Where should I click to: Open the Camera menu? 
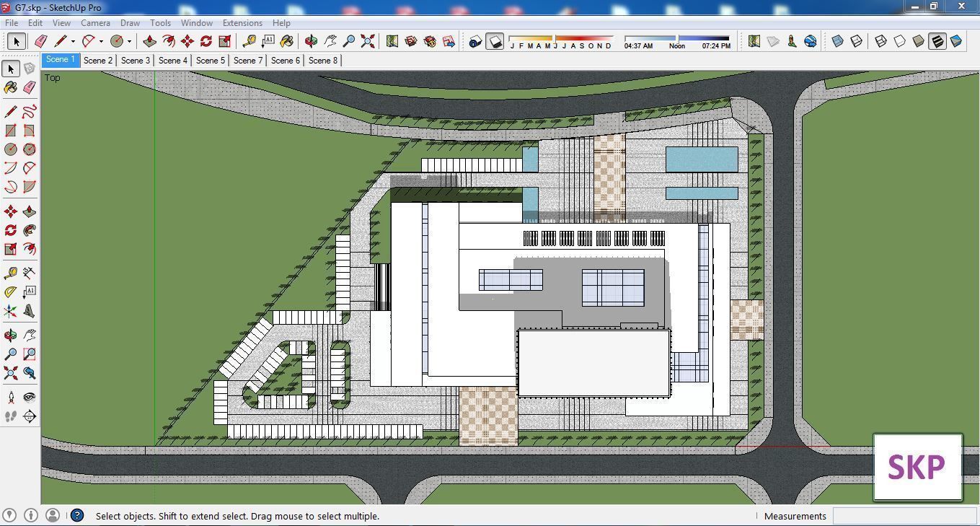pos(95,22)
